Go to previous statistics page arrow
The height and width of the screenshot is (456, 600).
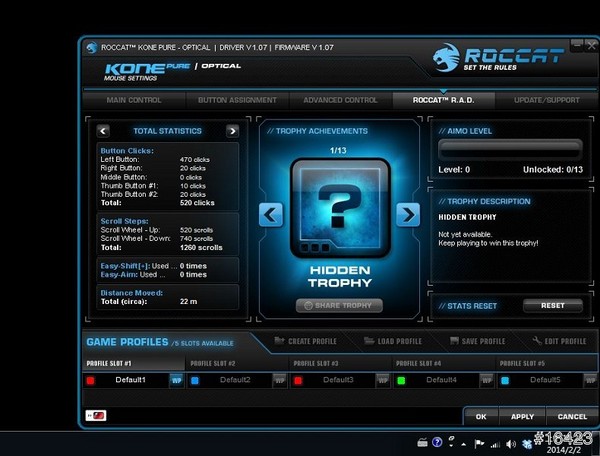pyautogui.click(x=103, y=131)
